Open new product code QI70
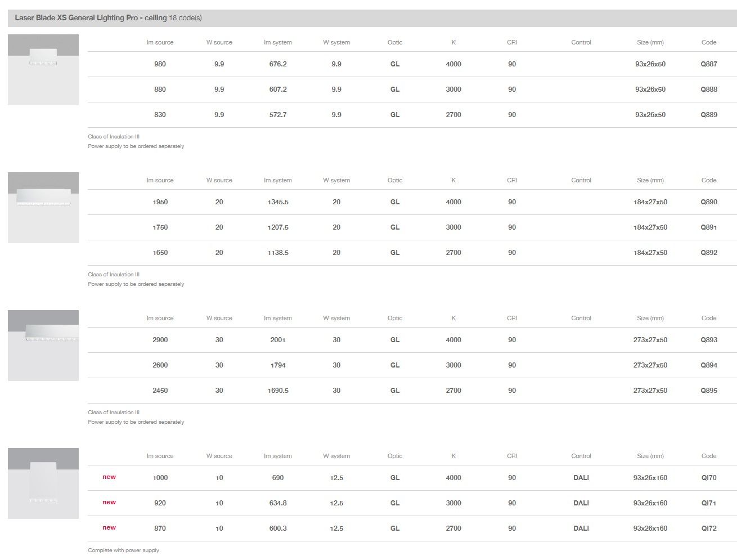This screenshot has width=737, height=560. 708,478
